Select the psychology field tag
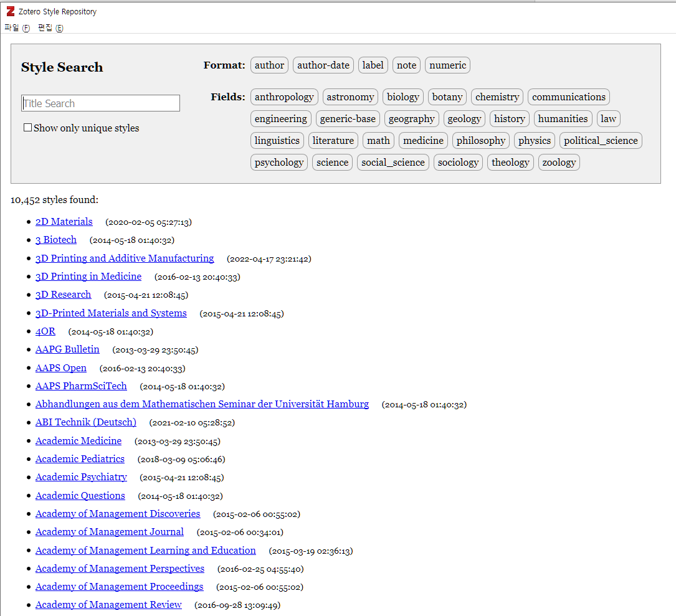The height and width of the screenshot is (616, 676). (279, 162)
